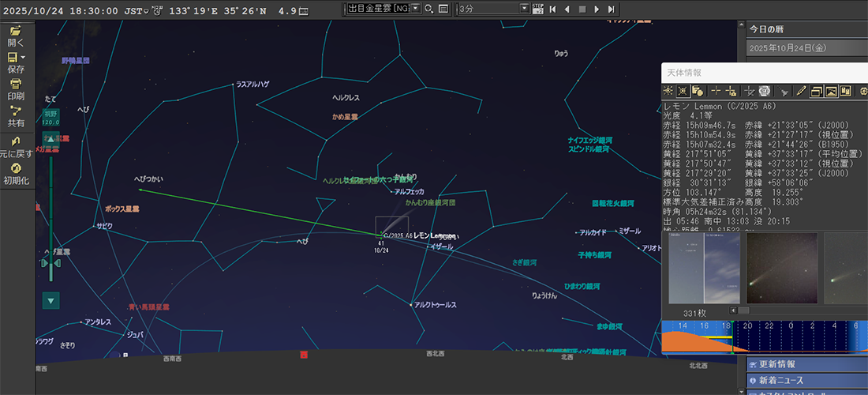Click the broom clear icon in 天体情報 toolbar

(784, 91)
